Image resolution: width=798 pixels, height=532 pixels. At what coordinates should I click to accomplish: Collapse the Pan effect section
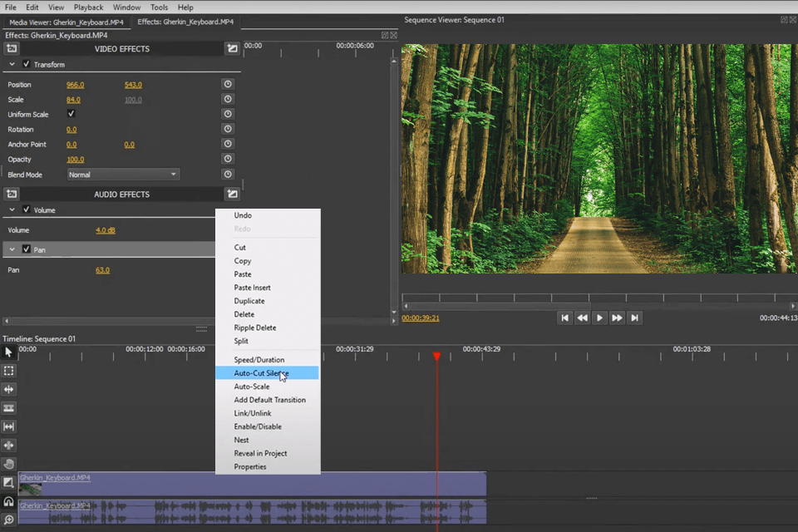coord(12,249)
